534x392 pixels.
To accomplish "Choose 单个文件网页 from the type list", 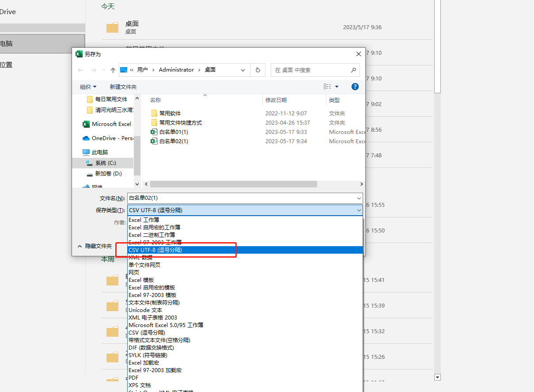I will click(245, 265).
